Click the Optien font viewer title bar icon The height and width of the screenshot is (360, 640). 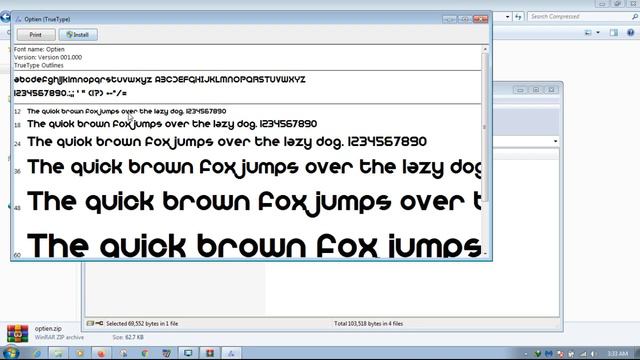click(x=18, y=19)
